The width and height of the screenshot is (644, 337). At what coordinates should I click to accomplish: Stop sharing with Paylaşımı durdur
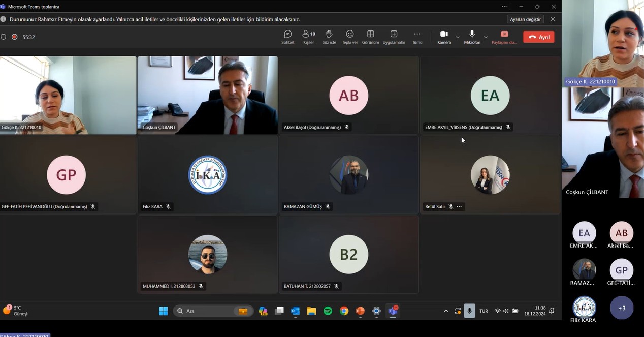click(504, 37)
